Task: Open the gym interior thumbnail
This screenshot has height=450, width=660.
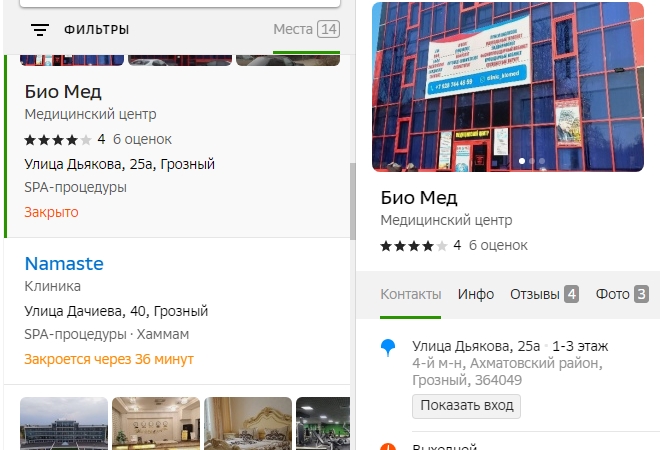Action: 323,423
